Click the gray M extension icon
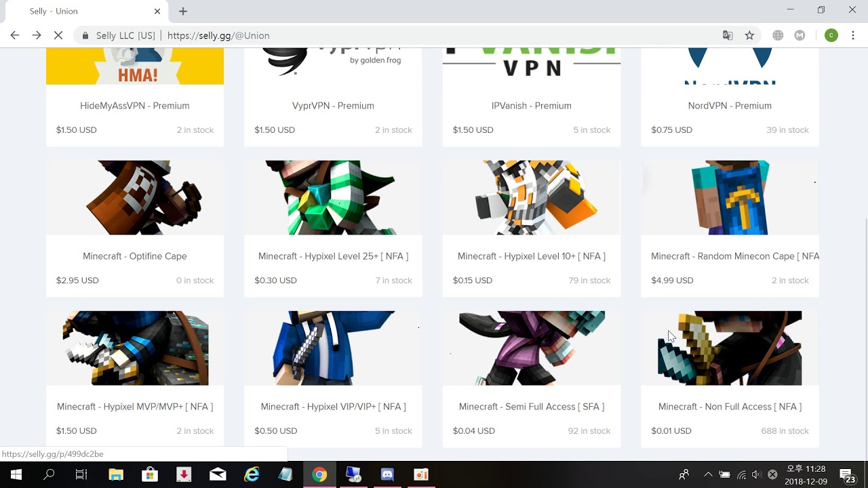 click(800, 35)
